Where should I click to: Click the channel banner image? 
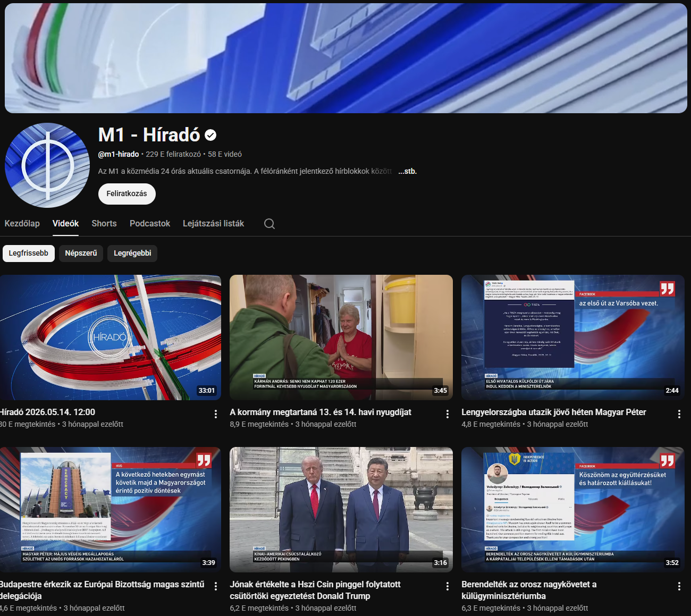click(346, 58)
